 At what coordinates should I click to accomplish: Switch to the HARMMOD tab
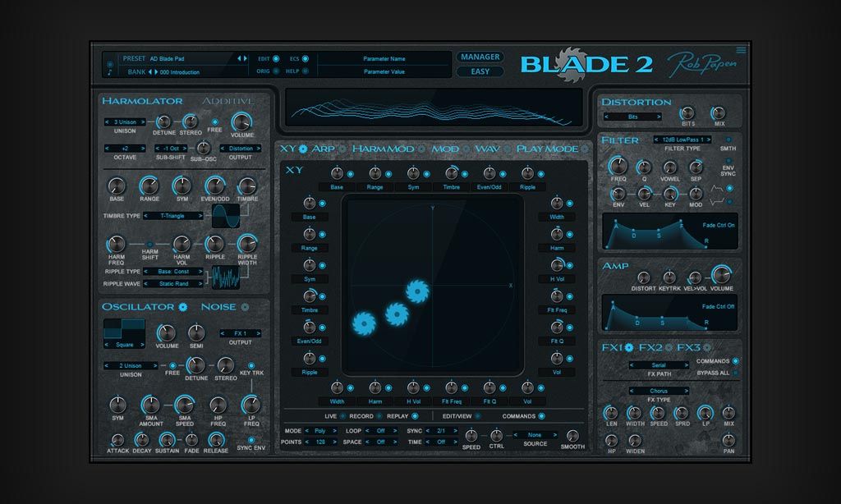(x=383, y=149)
